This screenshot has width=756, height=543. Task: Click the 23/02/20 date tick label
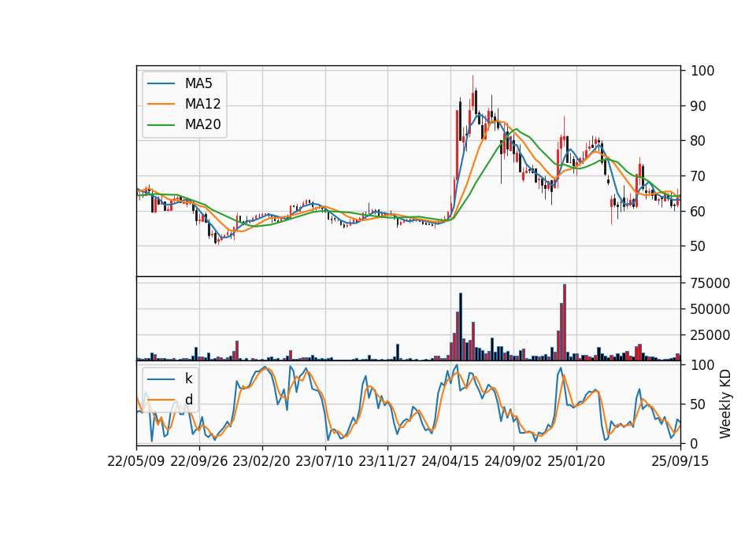[261, 461]
